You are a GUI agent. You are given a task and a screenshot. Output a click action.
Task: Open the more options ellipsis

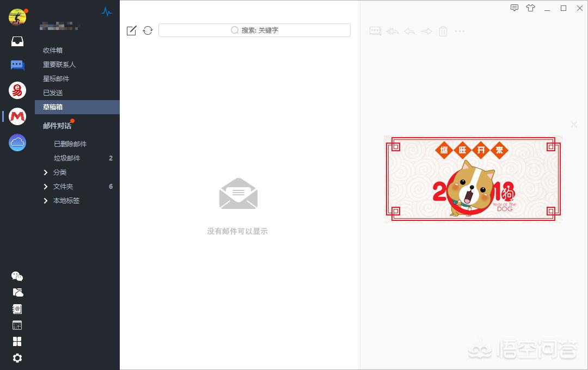(460, 31)
